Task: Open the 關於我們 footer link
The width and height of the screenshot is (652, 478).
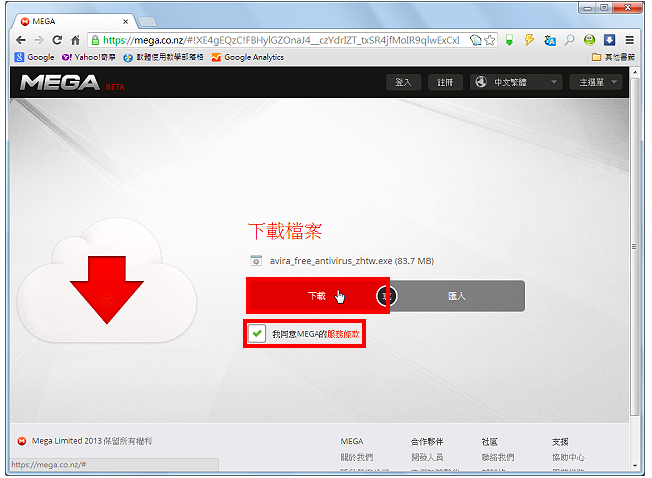Action: click(x=357, y=457)
